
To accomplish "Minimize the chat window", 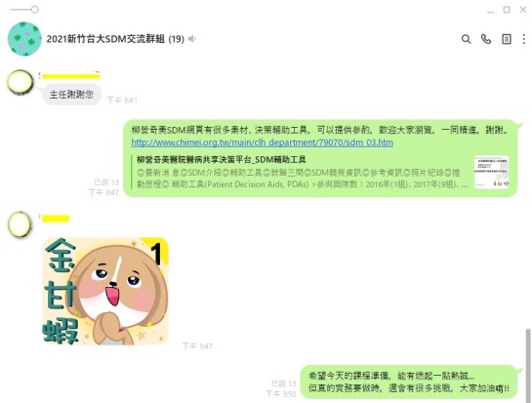I will point(490,11).
